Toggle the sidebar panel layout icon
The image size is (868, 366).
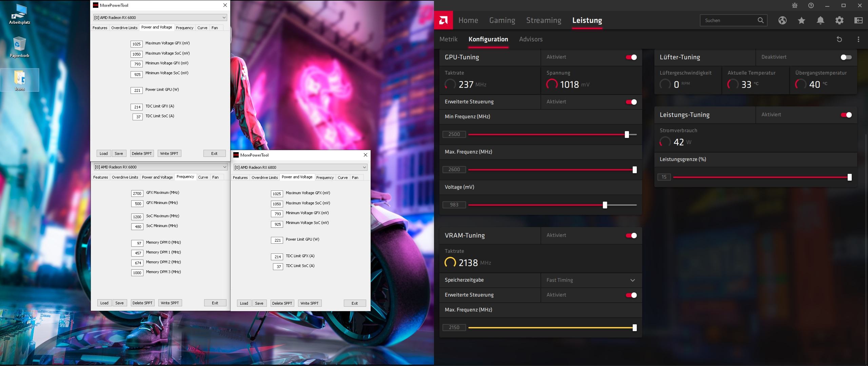859,20
